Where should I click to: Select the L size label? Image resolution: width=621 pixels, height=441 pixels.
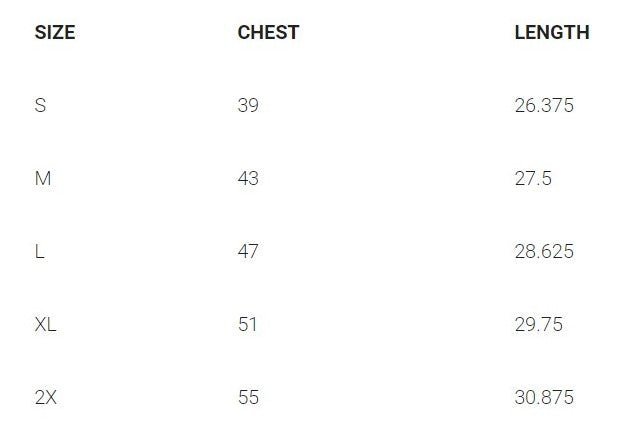tap(39, 251)
